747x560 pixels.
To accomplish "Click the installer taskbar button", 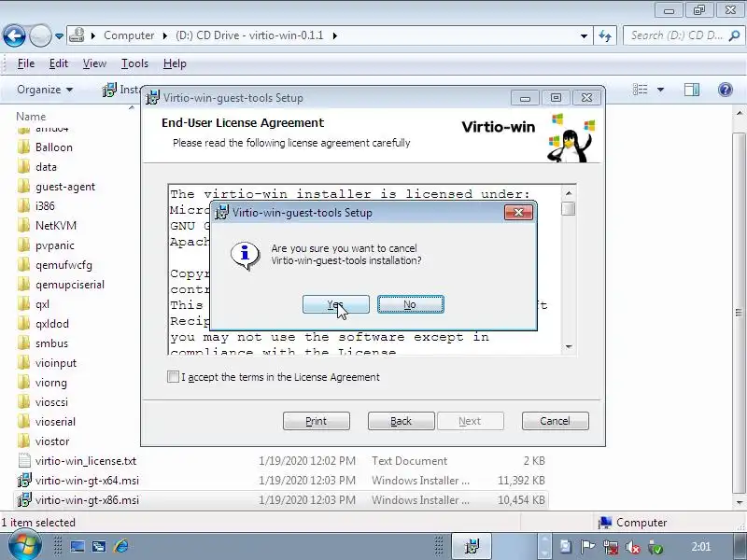I will 472,546.
